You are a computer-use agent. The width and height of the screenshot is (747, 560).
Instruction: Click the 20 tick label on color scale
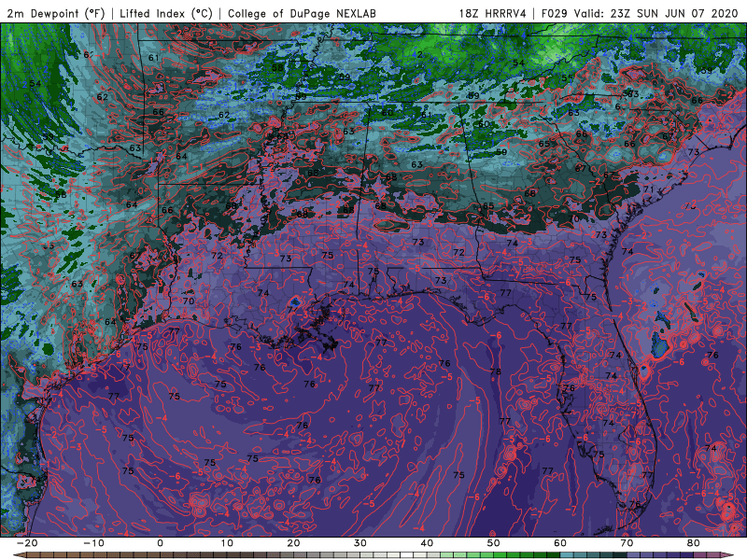pyautogui.click(x=293, y=543)
